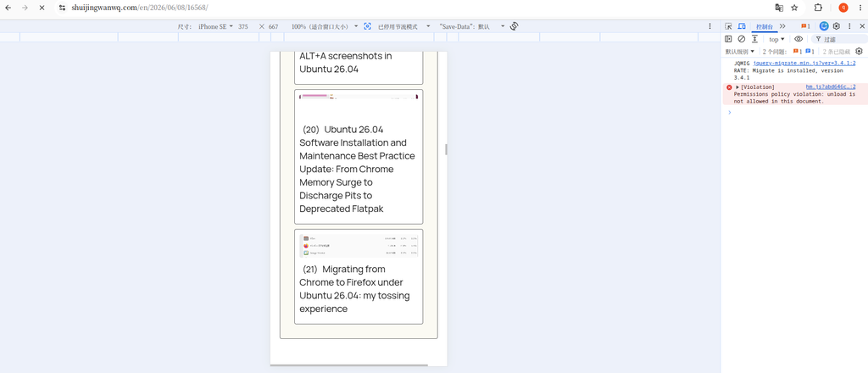Open the extensions puzzle icon
Image resolution: width=868 pixels, height=373 pixels.
(x=818, y=8)
